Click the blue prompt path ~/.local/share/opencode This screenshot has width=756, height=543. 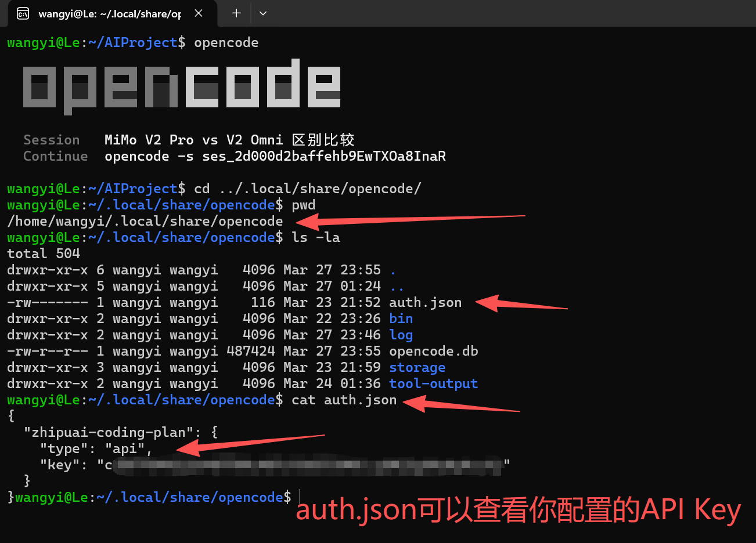pos(180,237)
